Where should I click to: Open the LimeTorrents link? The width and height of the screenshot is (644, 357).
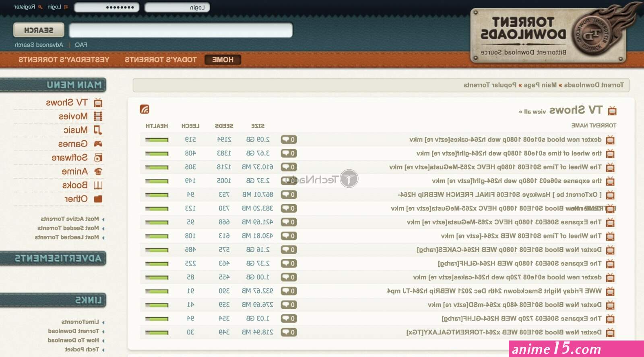click(80, 322)
